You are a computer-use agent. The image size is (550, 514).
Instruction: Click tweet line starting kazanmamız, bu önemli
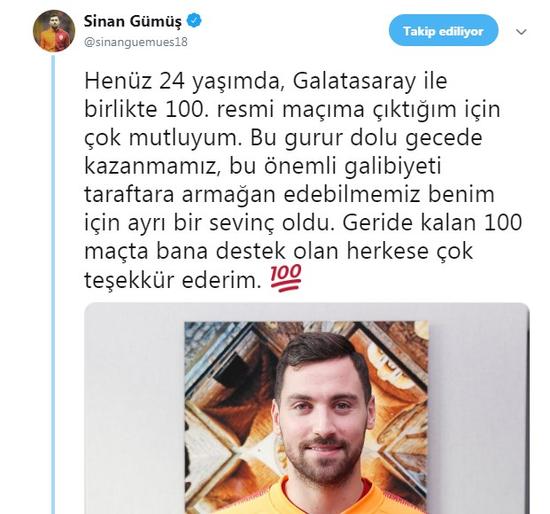262,167
